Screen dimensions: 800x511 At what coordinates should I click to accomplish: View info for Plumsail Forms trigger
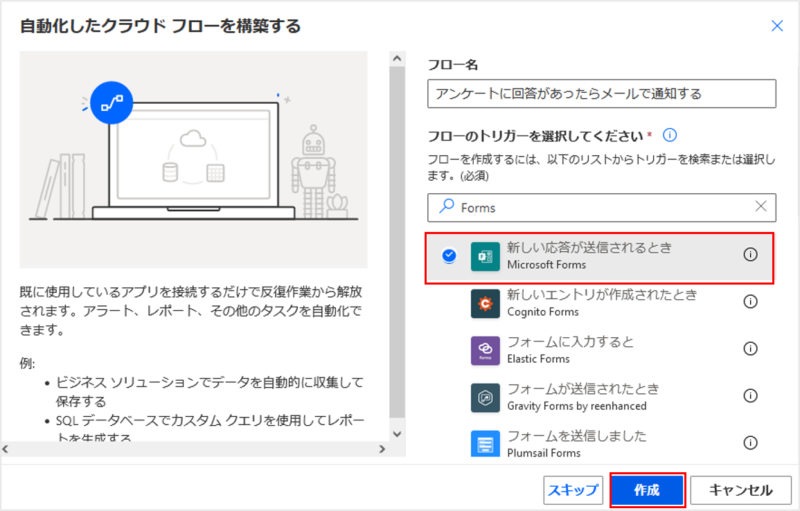[x=750, y=443]
